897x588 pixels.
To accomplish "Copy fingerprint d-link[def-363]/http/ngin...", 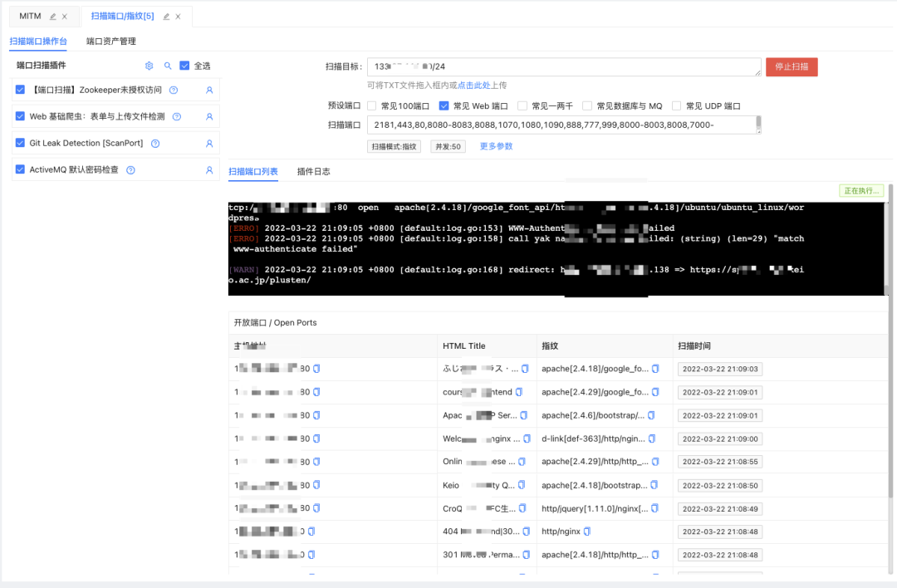I will 652,439.
